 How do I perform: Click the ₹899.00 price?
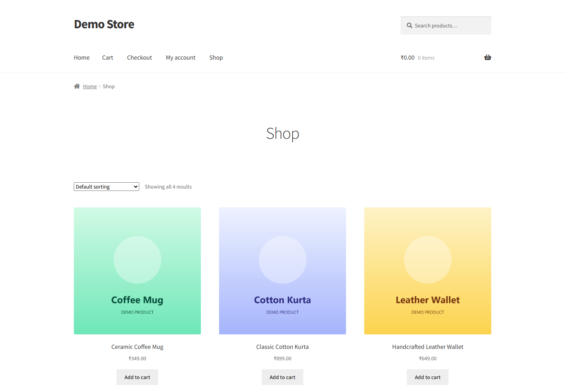pos(282,359)
